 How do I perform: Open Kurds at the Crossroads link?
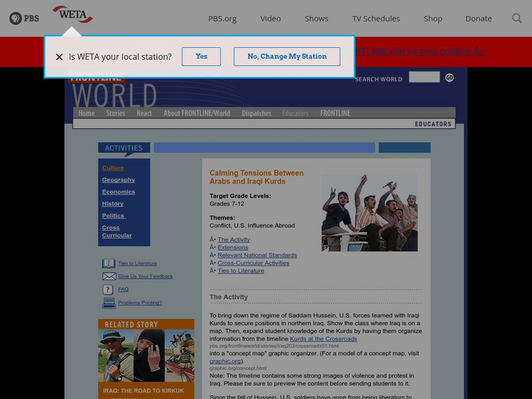tap(323, 338)
